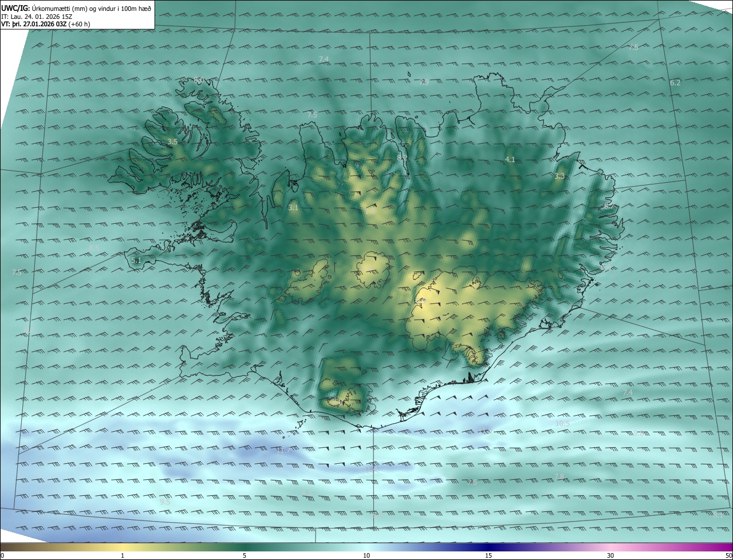Click the '15' tick label on the color scale
The width and height of the screenshot is (733, 560).
point(488,556)
